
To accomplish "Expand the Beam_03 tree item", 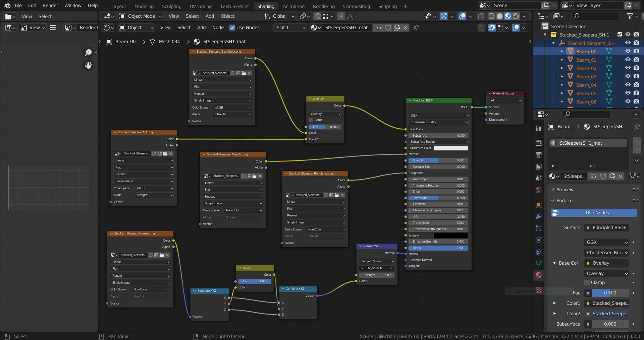I will click(562, 76).
